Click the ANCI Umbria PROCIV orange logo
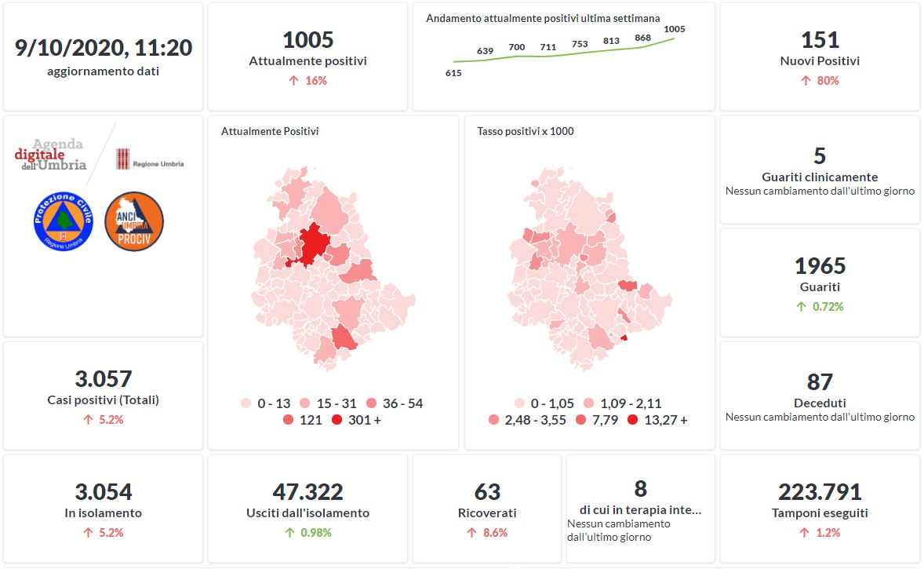This screenshot has height=569, width=924. pyautogui.click(x=133, y=221)
